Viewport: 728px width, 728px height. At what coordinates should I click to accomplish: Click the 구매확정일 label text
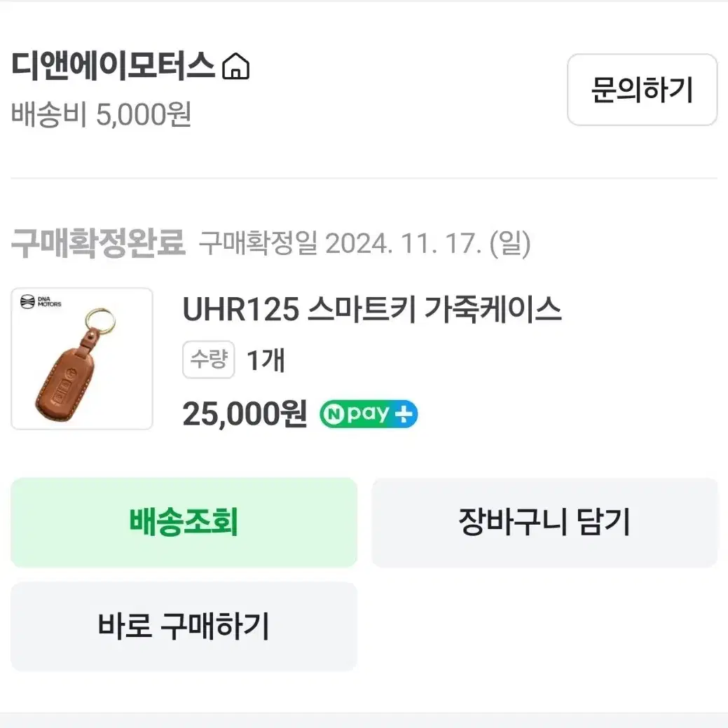tap(257, 244)
